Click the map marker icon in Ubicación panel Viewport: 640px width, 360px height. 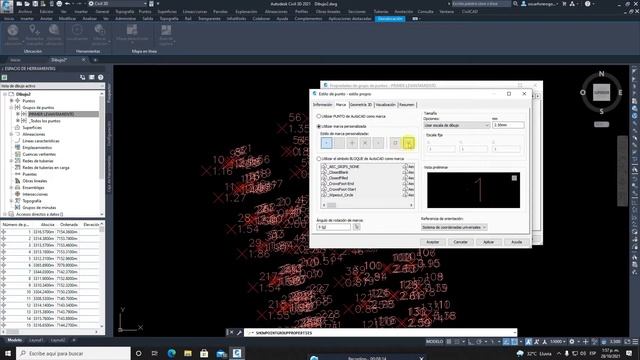tap(33, 30)
